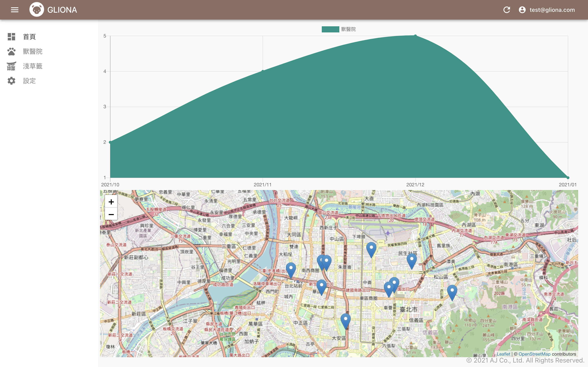The image size is (588, 367).
Task: Open the hamburger navigation menu
Action: pos(14,10)
